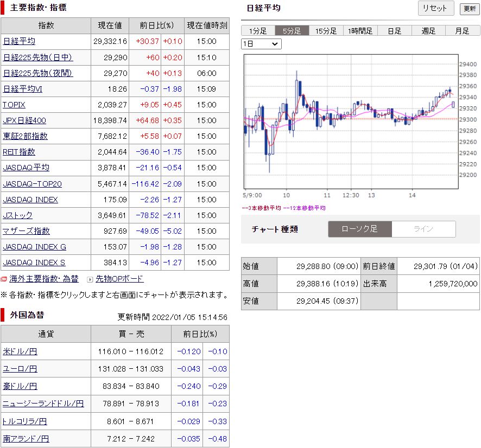Click the 安値 value 29,204.45 (09:37)
Image resolution: width=481 pixels, height=448 pixels.
coord(327,301)
